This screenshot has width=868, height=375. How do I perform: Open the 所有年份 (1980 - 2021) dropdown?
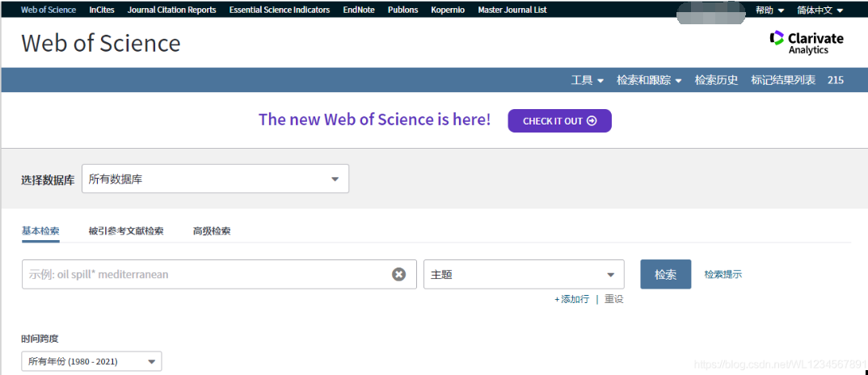click(x=92, y=361)
